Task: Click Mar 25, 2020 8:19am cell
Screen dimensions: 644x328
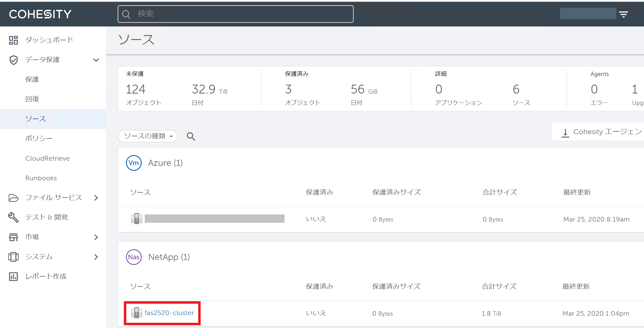Action: (x=596, y=219)
